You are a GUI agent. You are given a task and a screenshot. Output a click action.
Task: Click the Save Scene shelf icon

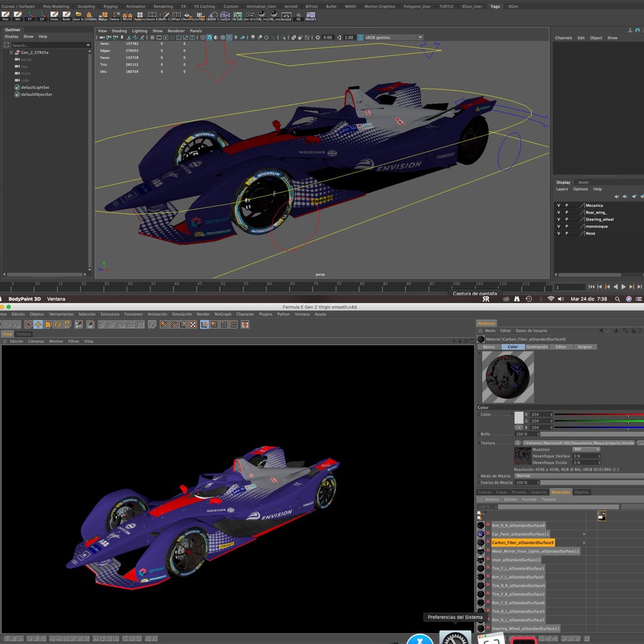tap(78, 16)
